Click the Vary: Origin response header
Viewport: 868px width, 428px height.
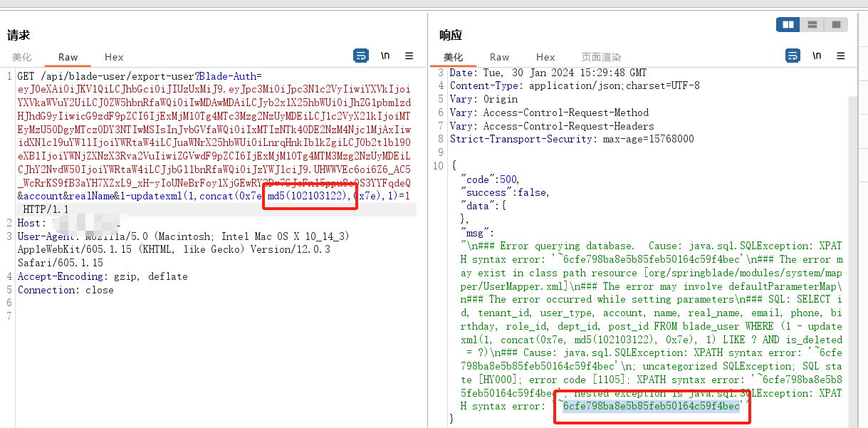483,99
